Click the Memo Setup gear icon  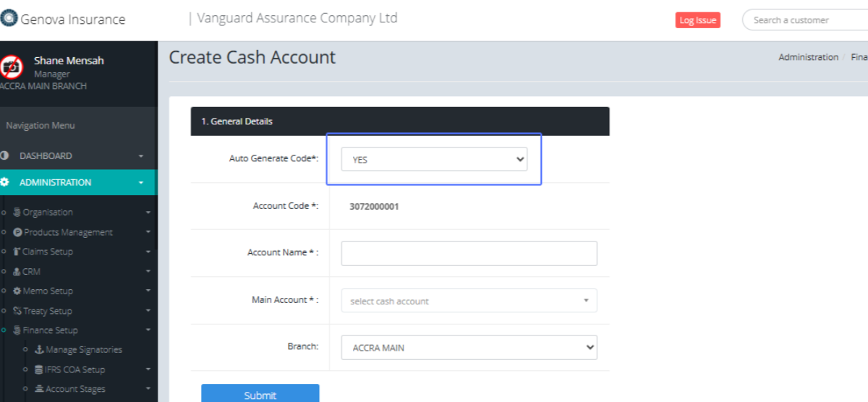click(x=17, y=291)
